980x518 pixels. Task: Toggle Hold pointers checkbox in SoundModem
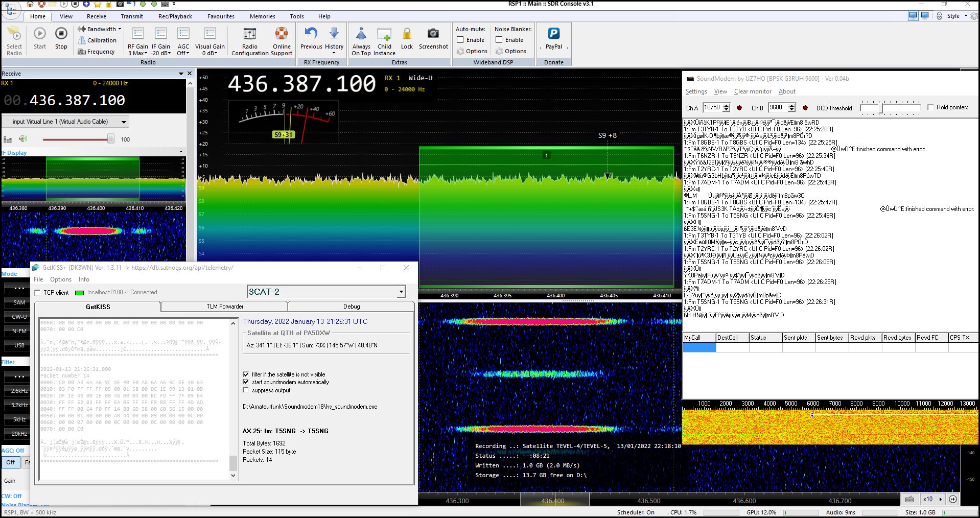pos(930,107)
